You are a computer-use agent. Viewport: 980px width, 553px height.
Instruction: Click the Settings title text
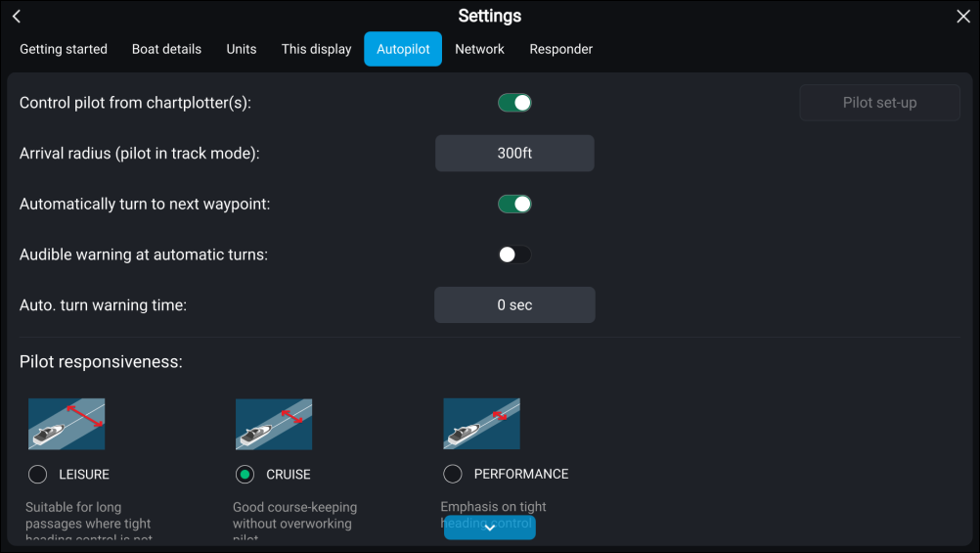click(489, 17)
